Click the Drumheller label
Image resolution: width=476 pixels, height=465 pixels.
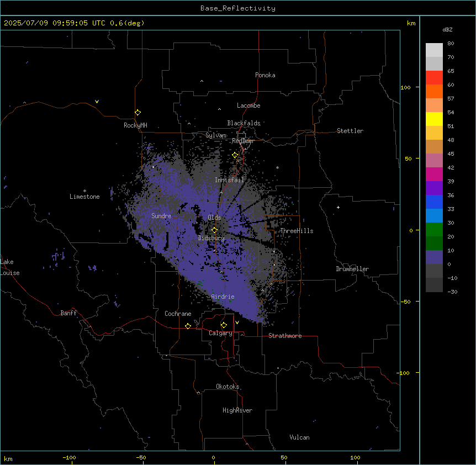pyautogui.click(x=352, y=269)
